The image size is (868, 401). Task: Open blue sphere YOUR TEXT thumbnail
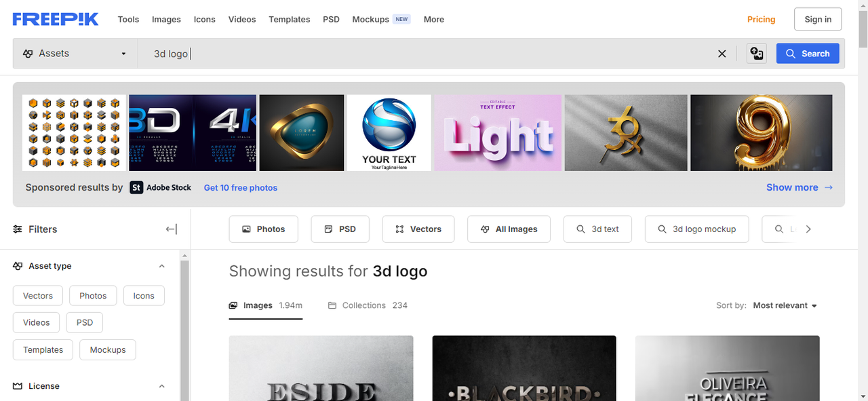click(389, 132)
